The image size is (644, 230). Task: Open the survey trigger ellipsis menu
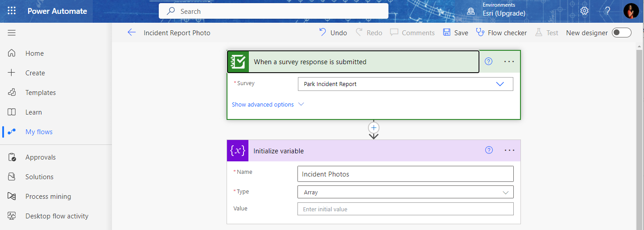509,62
